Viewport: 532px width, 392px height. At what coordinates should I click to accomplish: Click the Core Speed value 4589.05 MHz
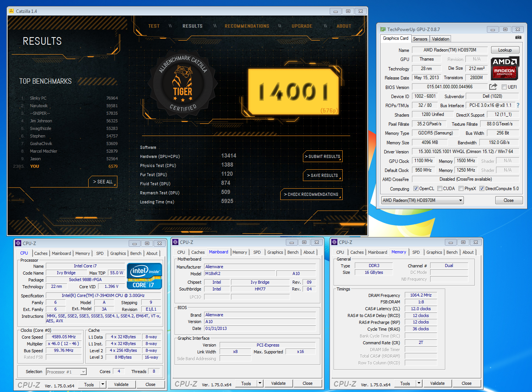64,337
